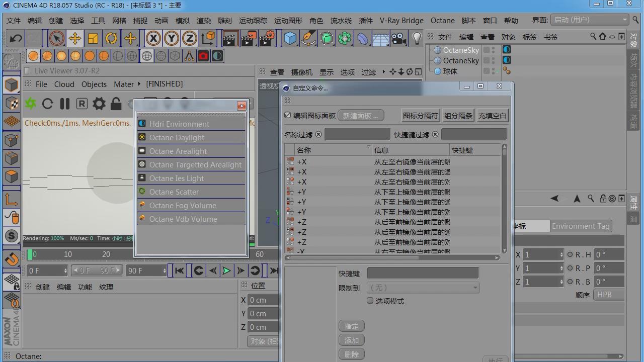Viewport: 644px width, 362px height.
Task: Select the Rotate tool
Action: pyautogui.click(x=111, y=38)
